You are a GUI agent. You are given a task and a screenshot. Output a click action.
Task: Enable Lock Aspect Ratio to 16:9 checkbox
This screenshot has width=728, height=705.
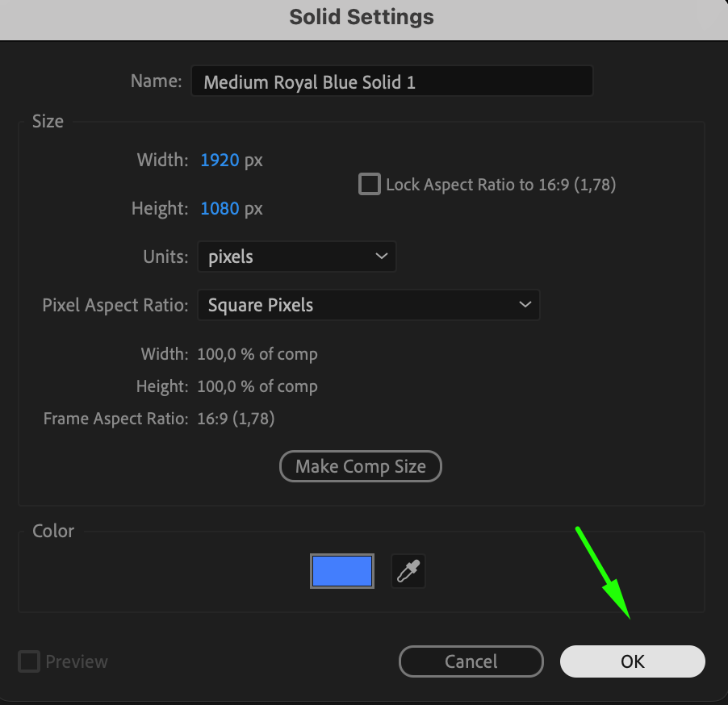tap(370, 184)
